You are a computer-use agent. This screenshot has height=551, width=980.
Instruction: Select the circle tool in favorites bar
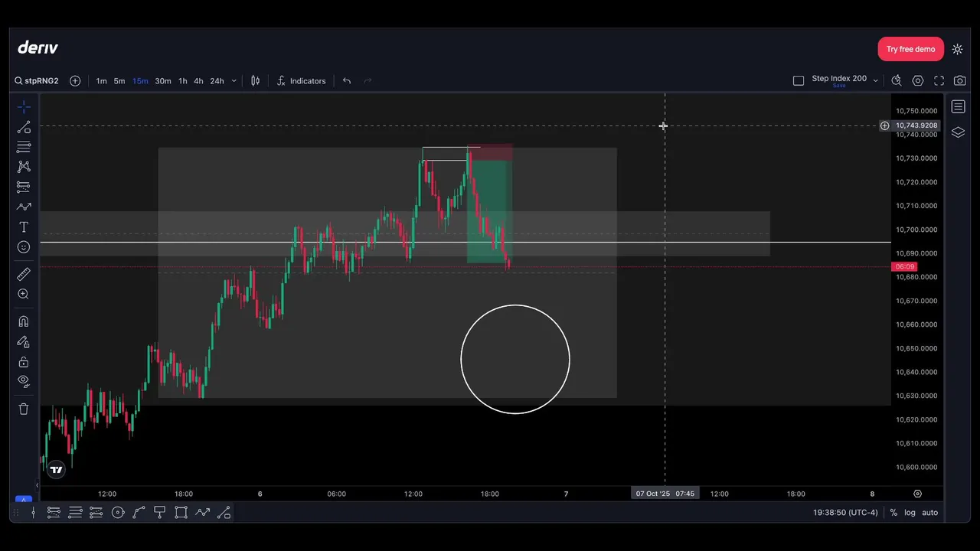pyautogui.click(x=118, y=513)
